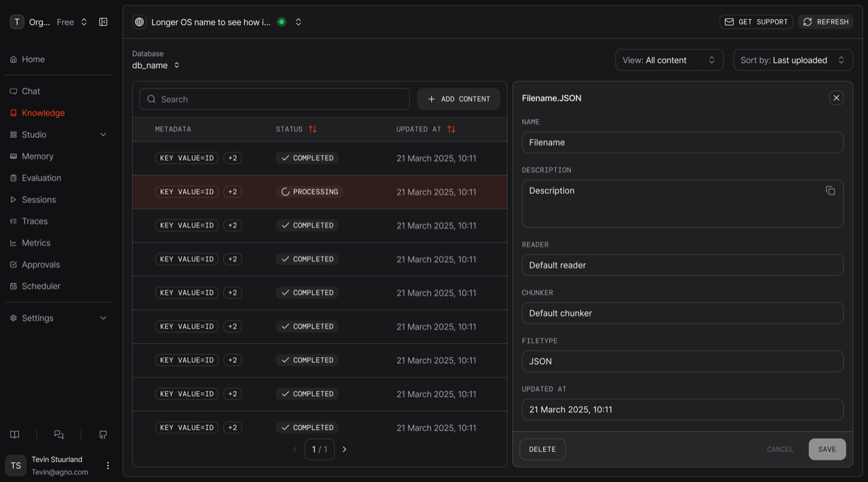Viewport: 868px width, 482px height.
Task: Open user menu three-dots for Tevin Stuurland
Action: click(x=108, y=466)
